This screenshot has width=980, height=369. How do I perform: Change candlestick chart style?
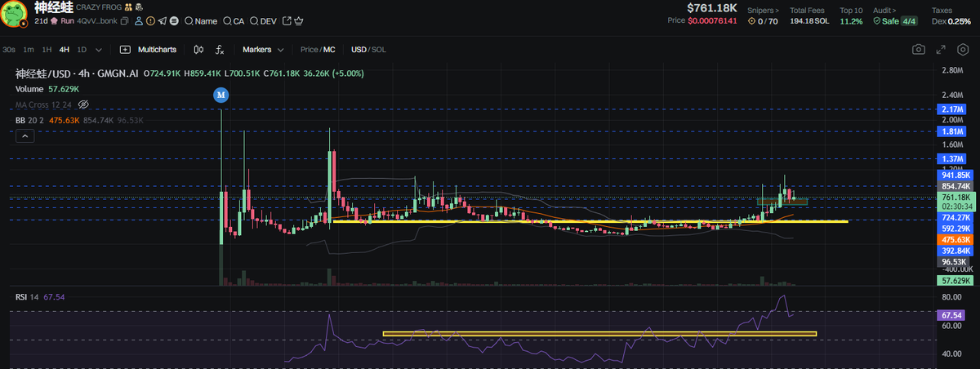[198, 50]
